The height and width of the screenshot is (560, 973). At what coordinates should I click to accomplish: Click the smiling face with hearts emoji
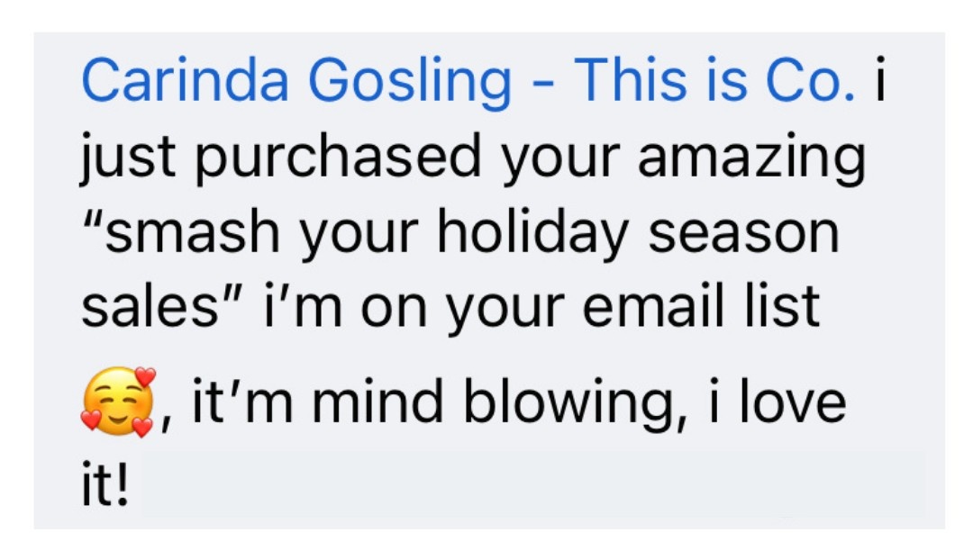tap(119, 402)
